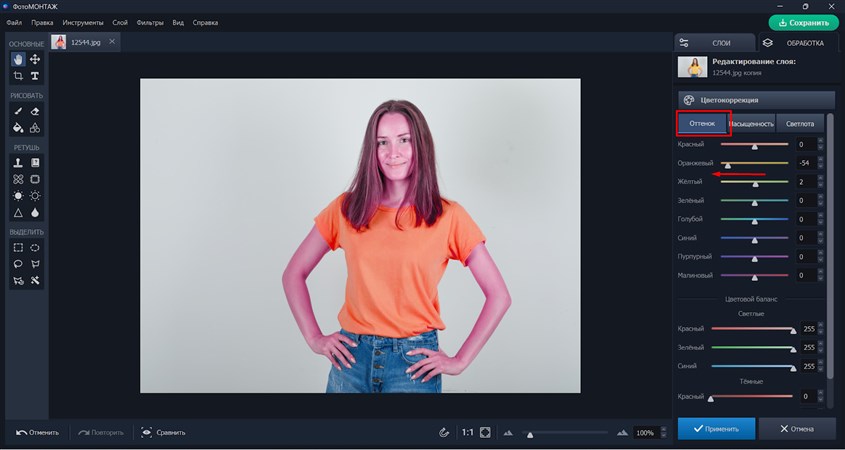The width and height of the screenshot is (845, 450).
Task: Close the 12544.jpg document tab
Action: [111, 42]
